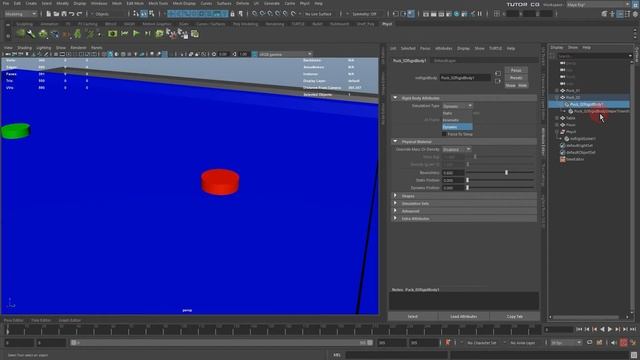Open the frame rate fps dropdown
The height and width of the screenshot is (360, 640).
(x=566, y=343)
